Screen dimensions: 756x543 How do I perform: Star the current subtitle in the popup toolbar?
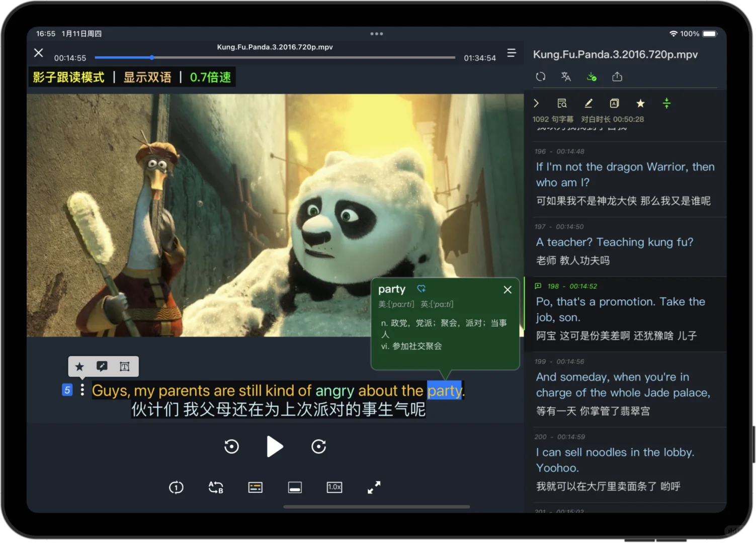pyautogui.click(x=79, y=367)
